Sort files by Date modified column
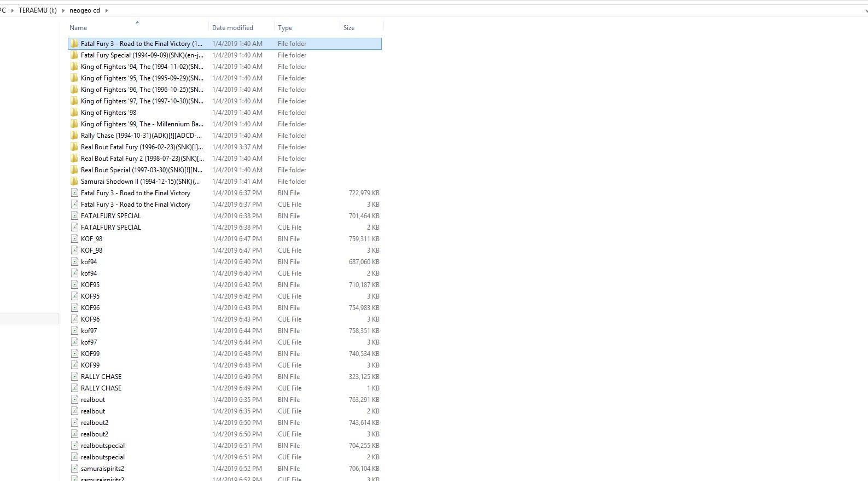This screenshot has height=484, width=868. (232, 28)
